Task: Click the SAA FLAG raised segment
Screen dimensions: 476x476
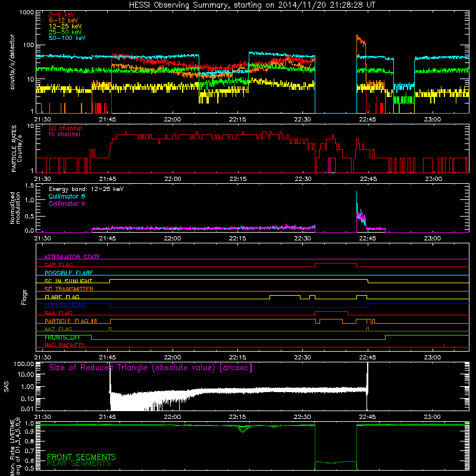Action: coord(331,311)
